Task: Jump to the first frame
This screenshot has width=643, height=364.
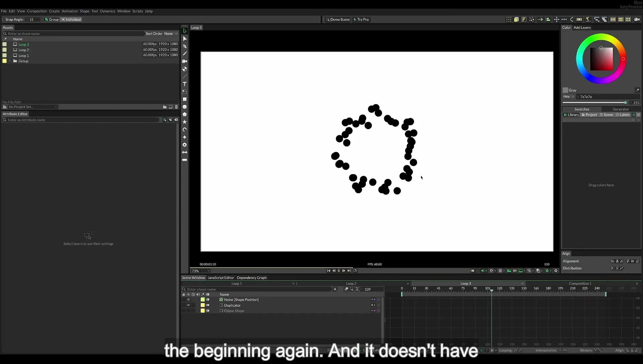Action: coord(329,271)
